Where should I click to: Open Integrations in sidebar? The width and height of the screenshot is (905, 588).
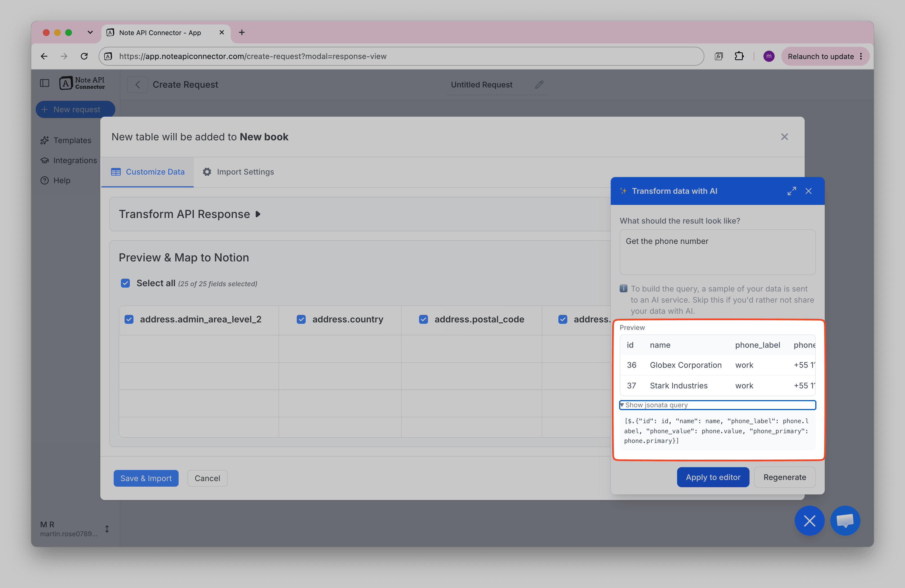69,160
